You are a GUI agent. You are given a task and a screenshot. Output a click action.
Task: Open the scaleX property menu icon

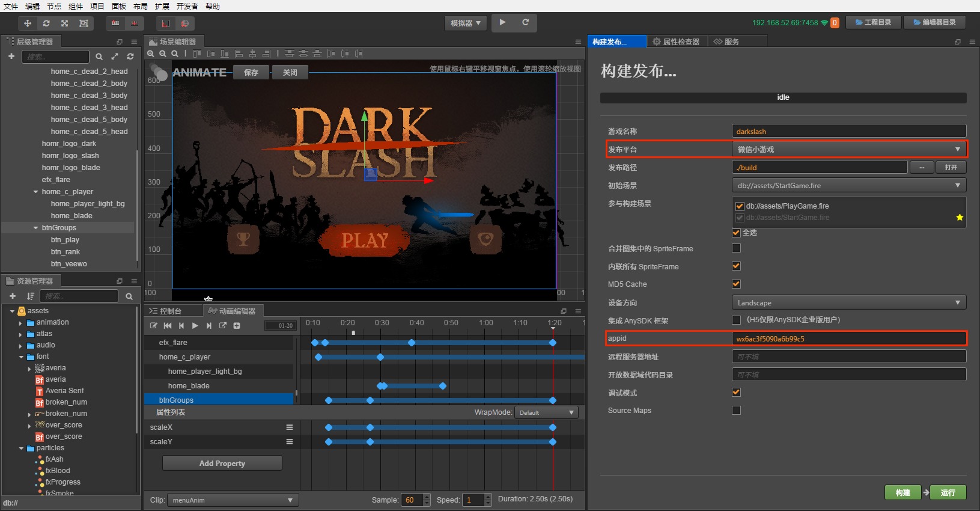290,427
